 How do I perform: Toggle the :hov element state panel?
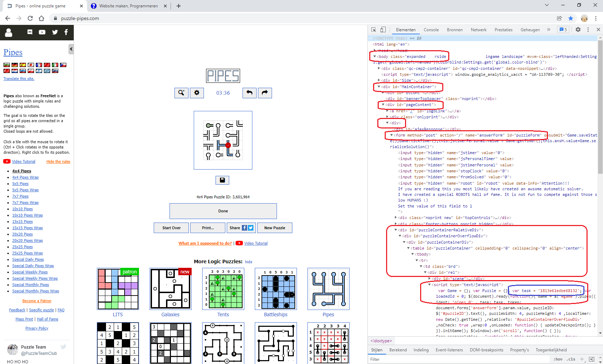pos(558,359)
